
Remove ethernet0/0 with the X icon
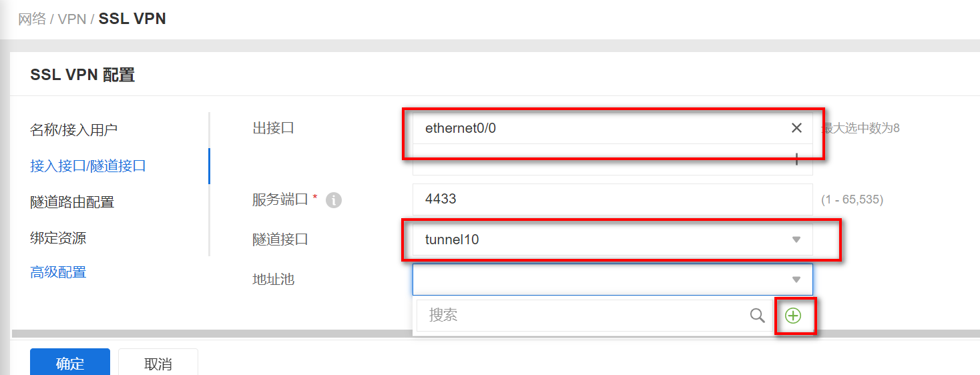(796, 128)
